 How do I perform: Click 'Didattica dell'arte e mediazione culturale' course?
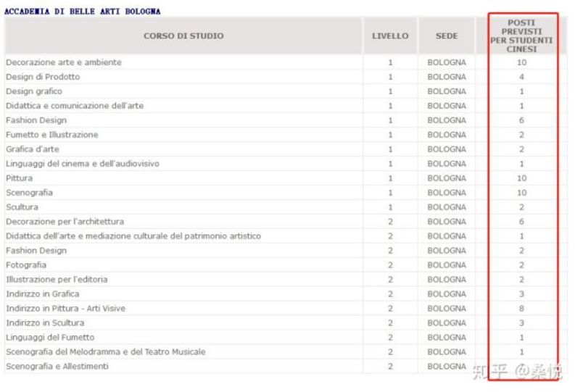click(x=133, y=236)
